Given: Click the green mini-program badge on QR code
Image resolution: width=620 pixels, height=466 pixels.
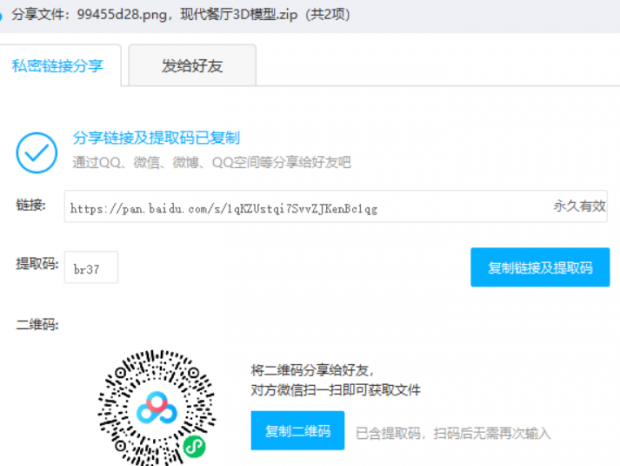Looking at the screenshot, I should (x=194, y=447).
